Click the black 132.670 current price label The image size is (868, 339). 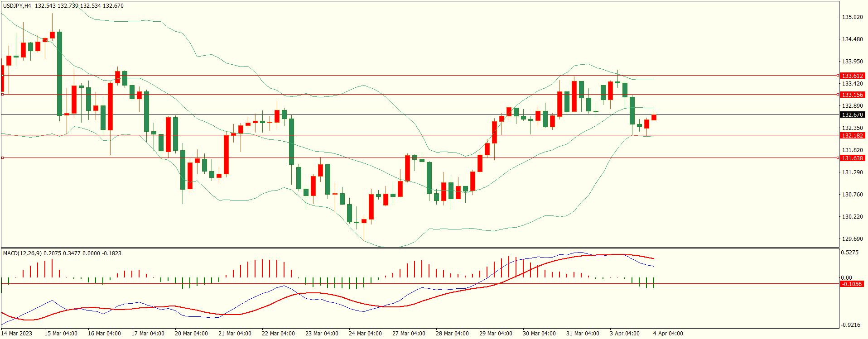[x=852, y=115]
